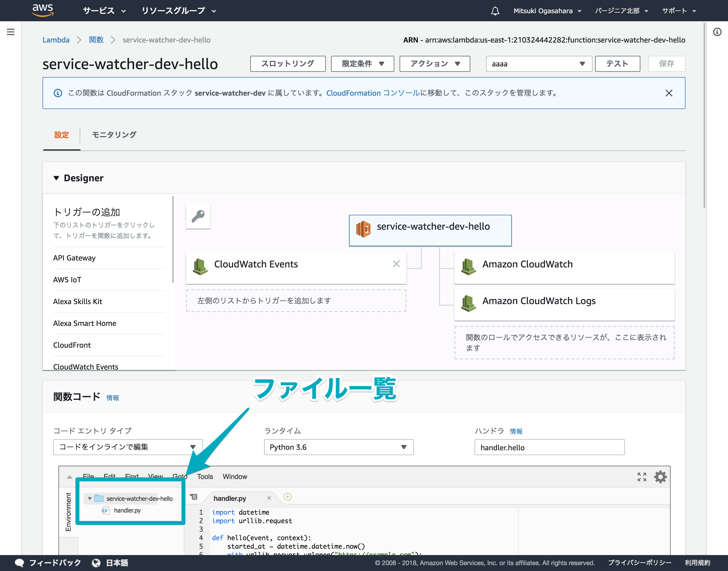728x571 pixels.
Task: Open the Tools menu in the editor
Action: tap(205, 476)
